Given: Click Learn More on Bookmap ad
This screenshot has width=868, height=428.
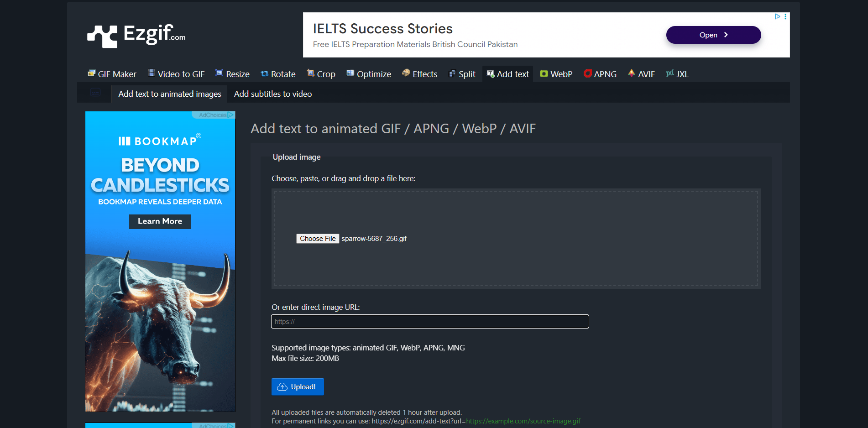Looking at the screenshot, I should coord(160,221).
